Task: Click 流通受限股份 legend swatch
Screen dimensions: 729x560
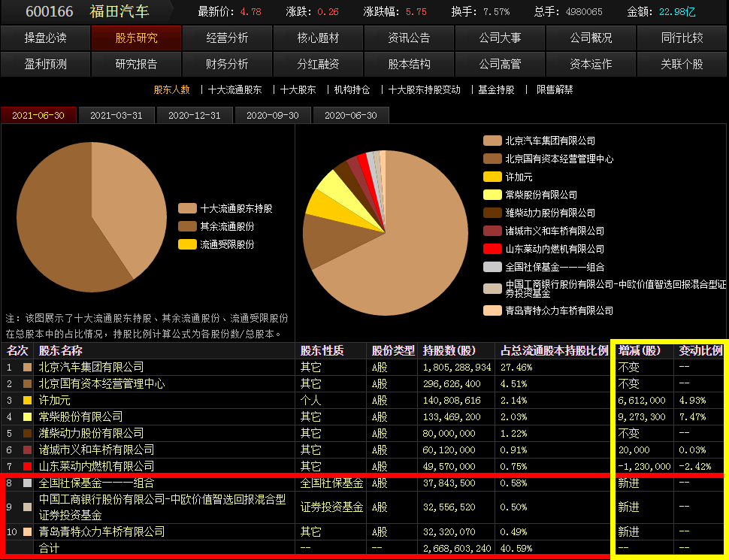Action: point(187,244)
